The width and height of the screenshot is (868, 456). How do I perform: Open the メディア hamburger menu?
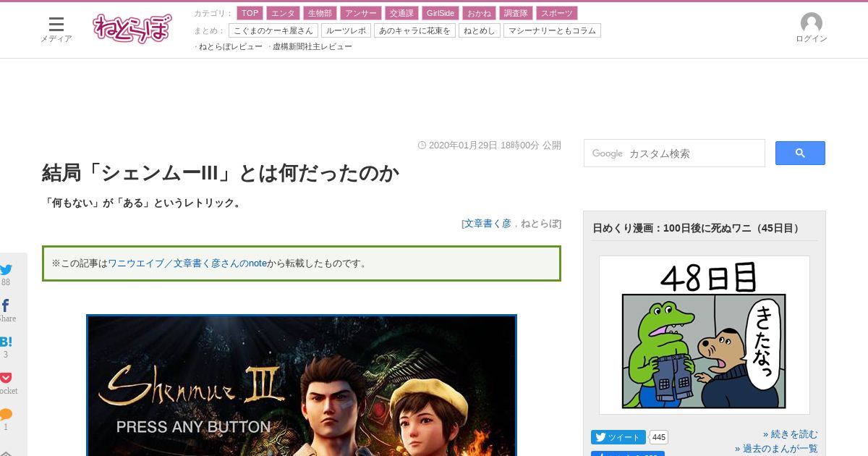56,29
